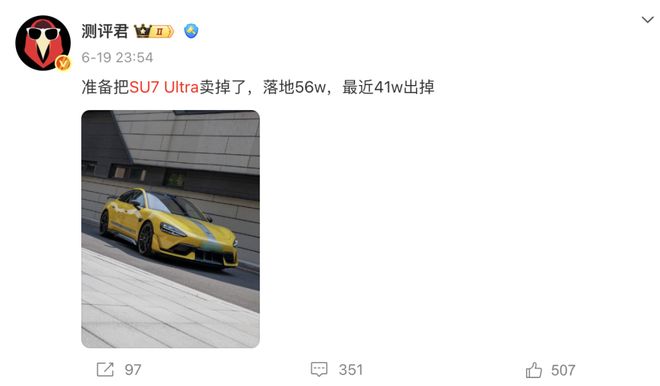Click the comment count 351
Viewport: 660px width, 386px height.
point(351,370)
